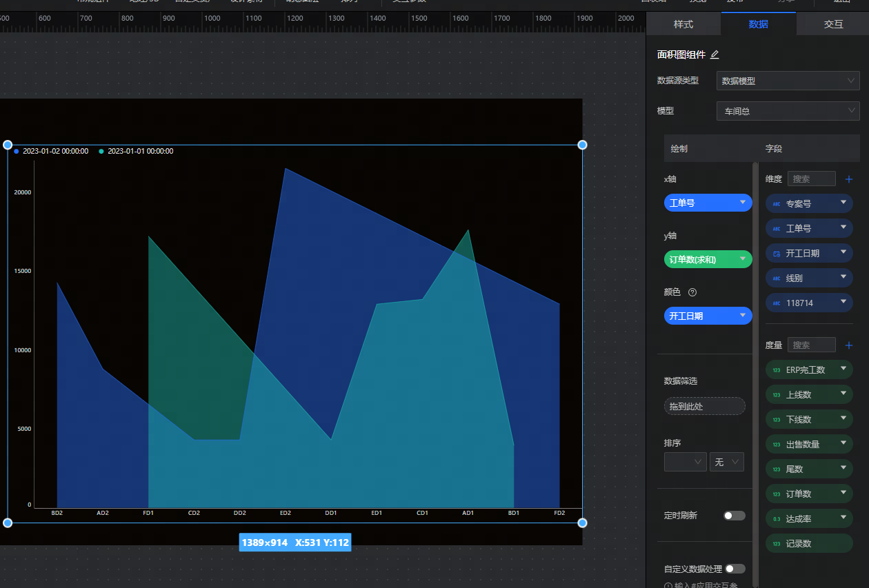Enable the 自定义数据处理 switch

click(x=735, y=569)
